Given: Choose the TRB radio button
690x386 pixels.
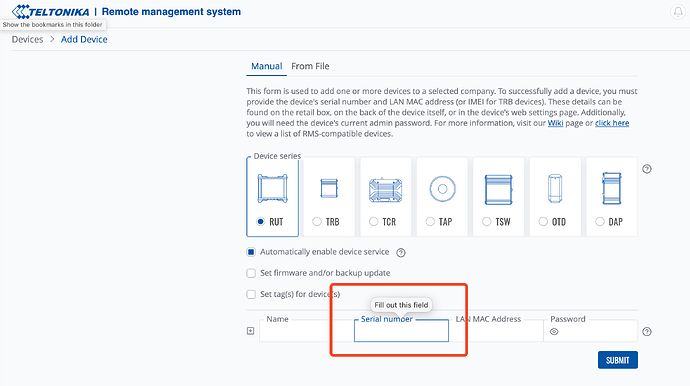Looking at the screenshot, I should click(317, 221).
